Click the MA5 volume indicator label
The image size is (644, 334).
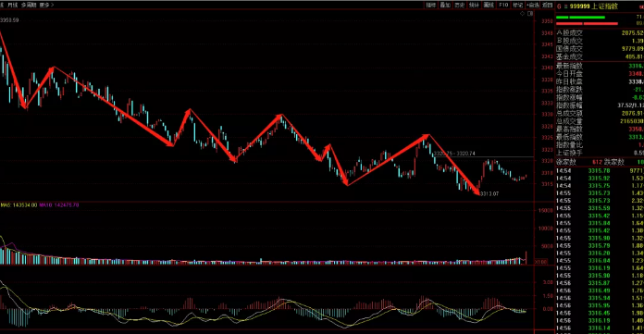pyautogui.click(x=19, y=204)
